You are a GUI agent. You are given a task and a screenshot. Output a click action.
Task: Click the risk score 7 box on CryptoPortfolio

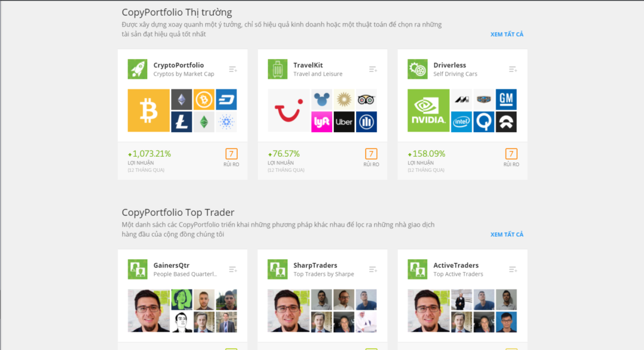[231, 154]
